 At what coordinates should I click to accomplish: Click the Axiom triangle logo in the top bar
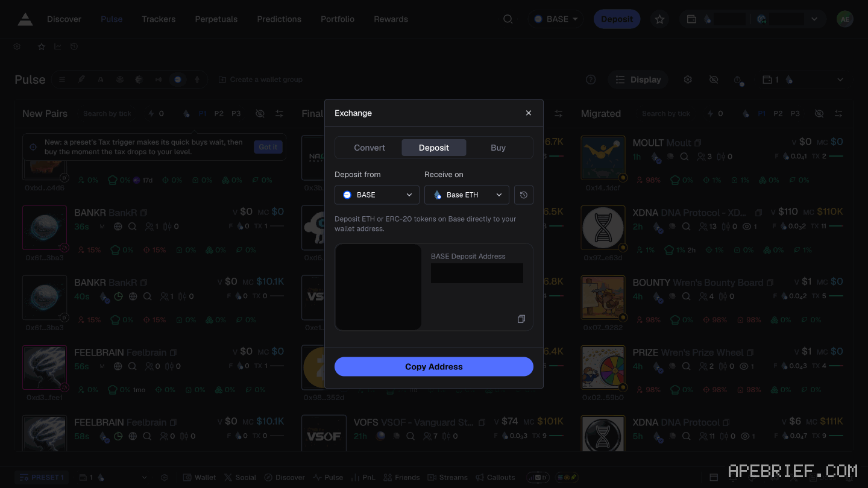tap(25, 19)
